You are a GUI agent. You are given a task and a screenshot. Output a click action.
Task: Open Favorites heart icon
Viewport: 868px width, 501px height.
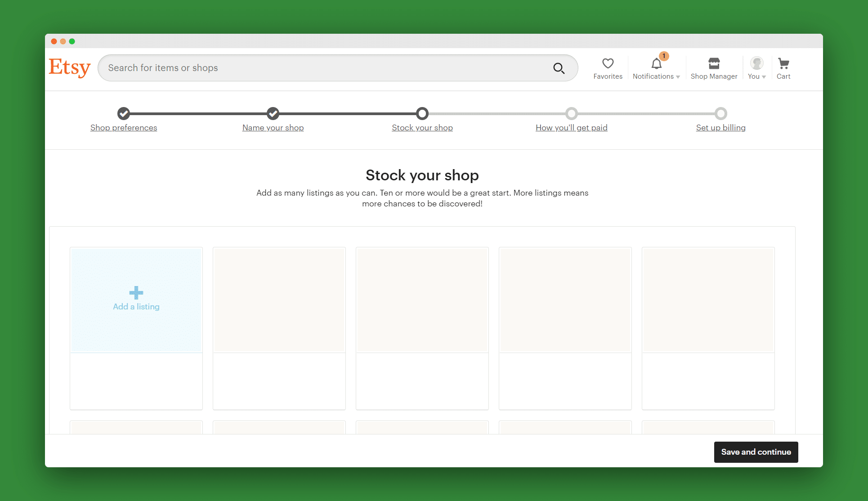coord(608,63)
